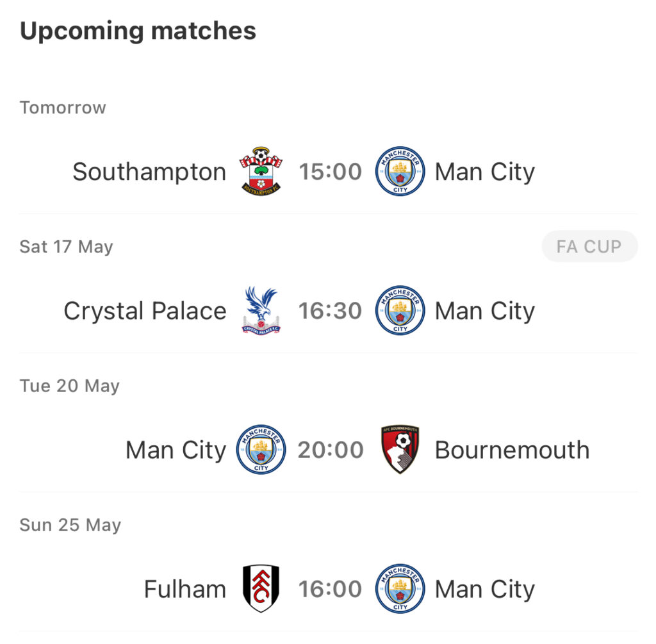Select the FA CUP badge
Screen dimensions: 656x644
click(589, 247)
